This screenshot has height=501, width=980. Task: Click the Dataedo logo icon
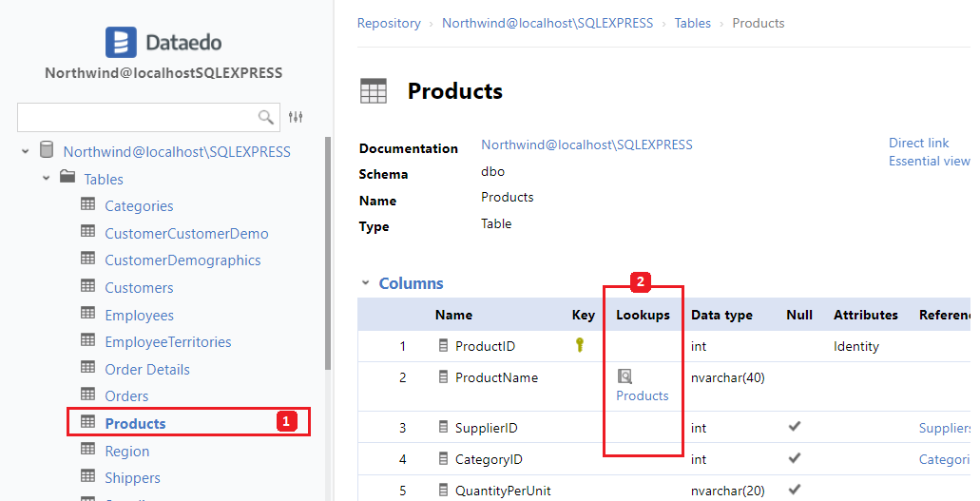[x=122, y=43]
